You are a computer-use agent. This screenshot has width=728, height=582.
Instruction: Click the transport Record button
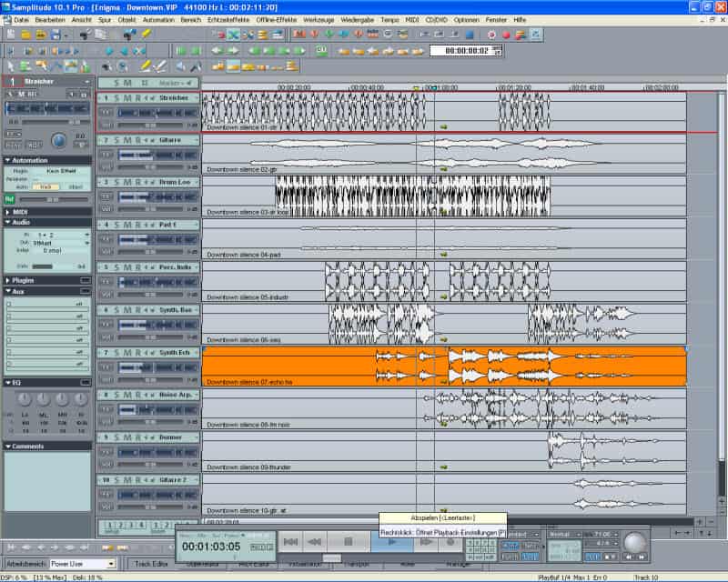click(x=449, y=542)
